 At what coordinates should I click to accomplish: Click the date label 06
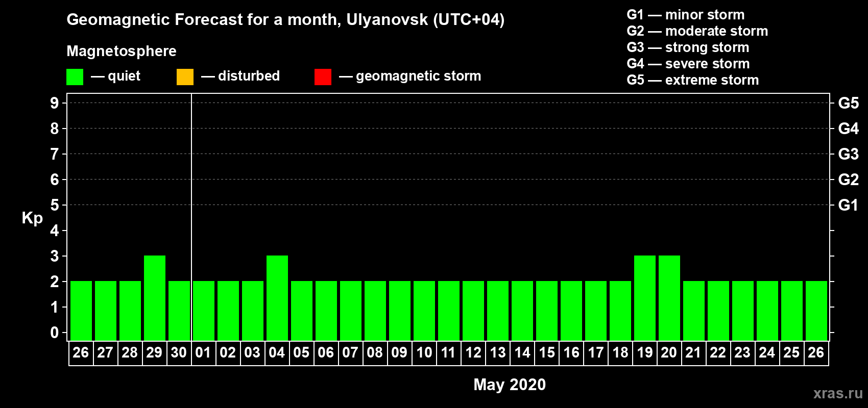326,353
